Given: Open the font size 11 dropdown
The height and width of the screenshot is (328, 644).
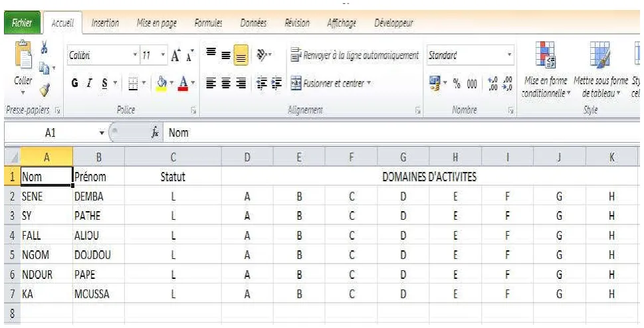Looking at the screenshot, I should pos(163,55).
